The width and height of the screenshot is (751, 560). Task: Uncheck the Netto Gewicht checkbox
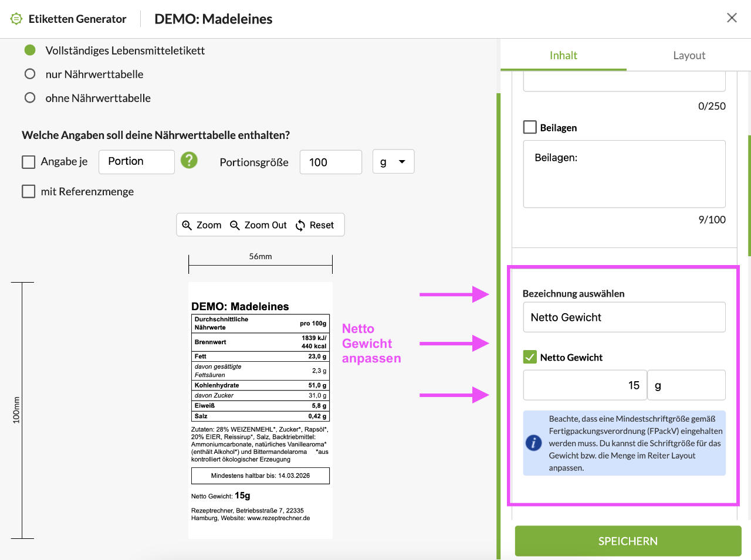tap(530, 357)
